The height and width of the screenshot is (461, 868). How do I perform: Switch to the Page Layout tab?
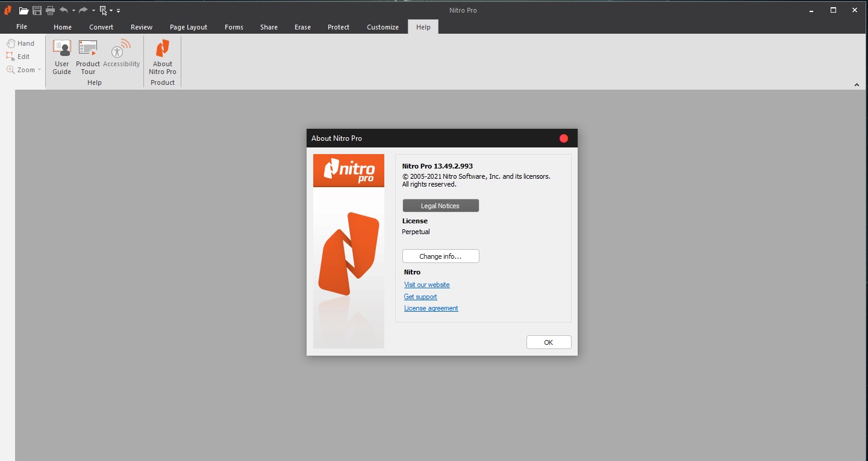tap(189, 27)
